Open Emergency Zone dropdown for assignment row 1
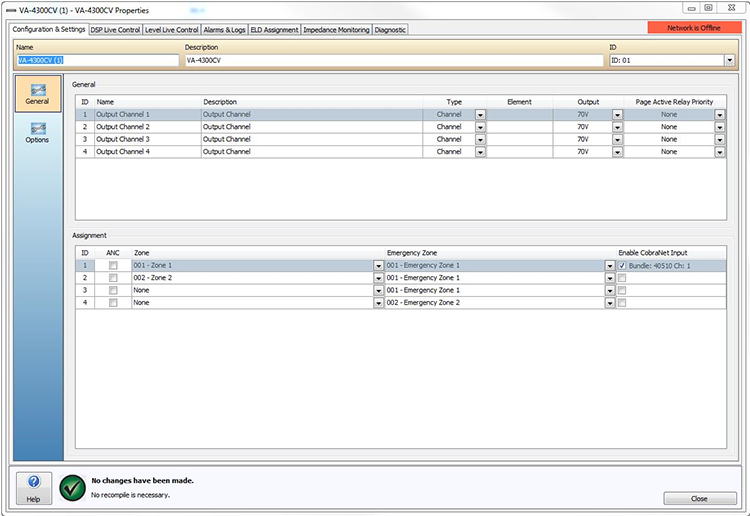 610,266
